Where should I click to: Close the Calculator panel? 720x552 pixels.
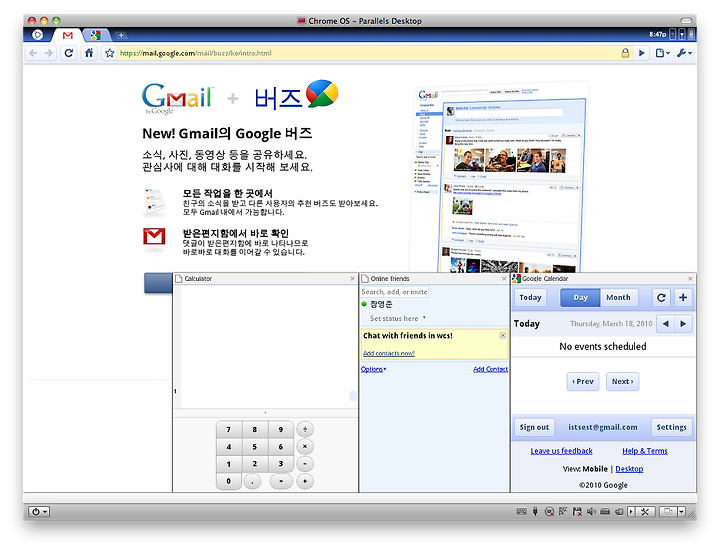click(x=352, y=279)
